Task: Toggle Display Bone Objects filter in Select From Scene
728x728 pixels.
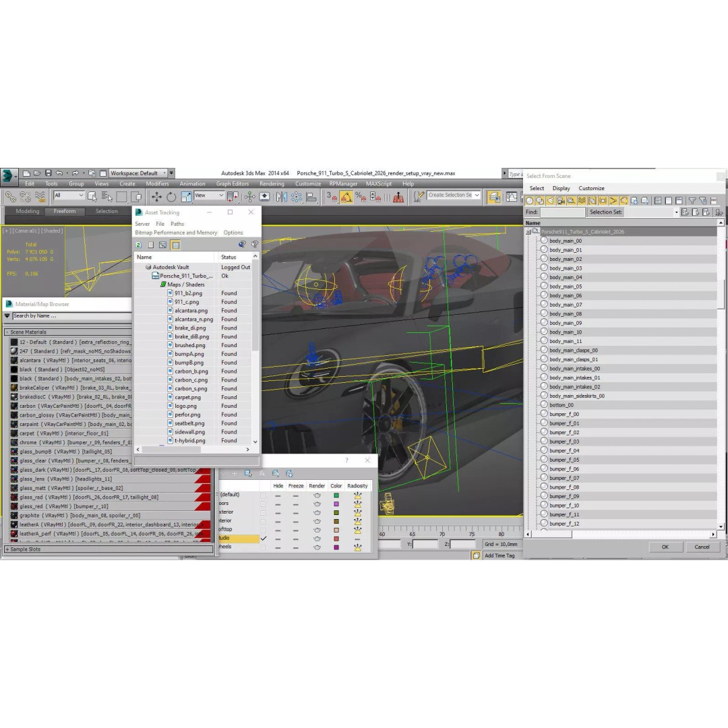Action: (613, 201)
